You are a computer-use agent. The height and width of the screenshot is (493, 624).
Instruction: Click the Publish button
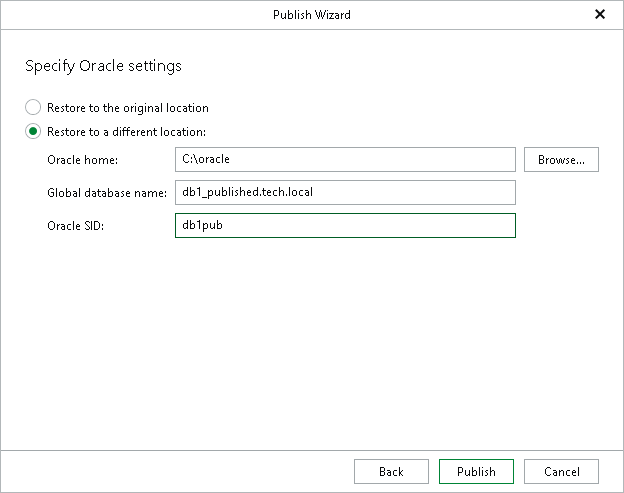[476, 472]
